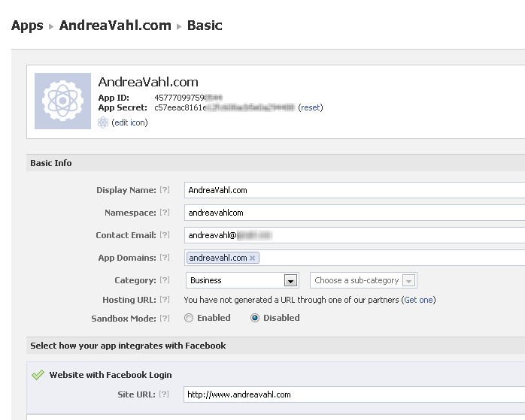The image size is (525, 420).
Task: Expand the Choose a sub-category dropdown
Action: pos(408,281)
